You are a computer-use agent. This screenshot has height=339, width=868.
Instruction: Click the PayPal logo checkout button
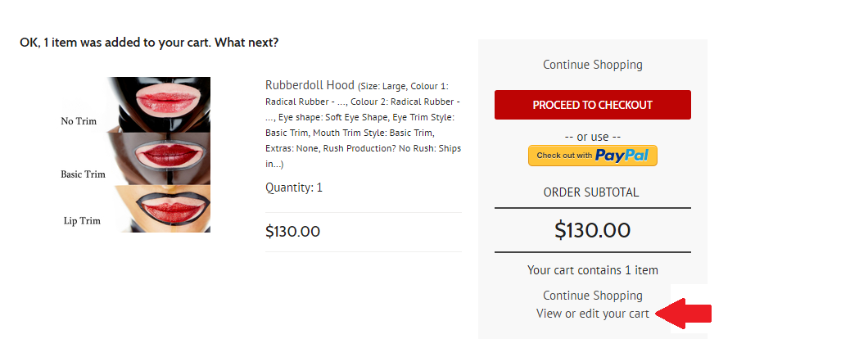[x=592, y=156]
